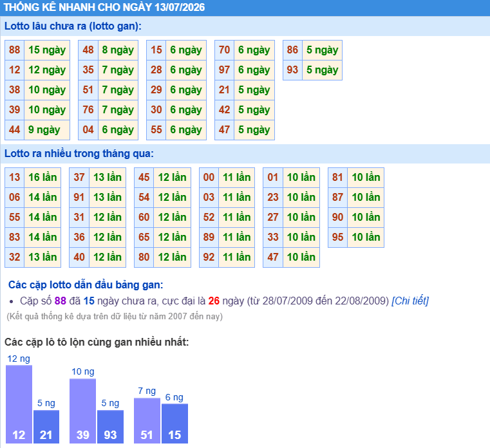Select the purple bar labeled 12
The height and width of the screenshot is (448, 490).
[x=19, y=404]
